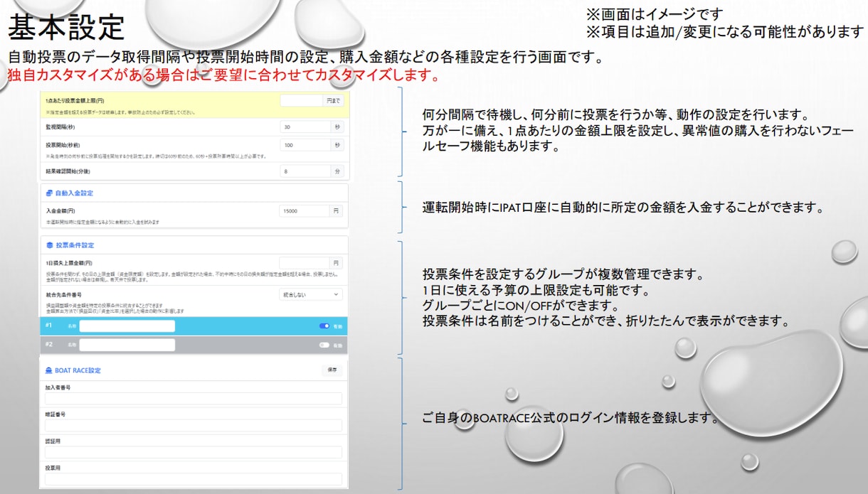
Task: Enable the 有効 toggle on condition #2
Action: [324, 345]
